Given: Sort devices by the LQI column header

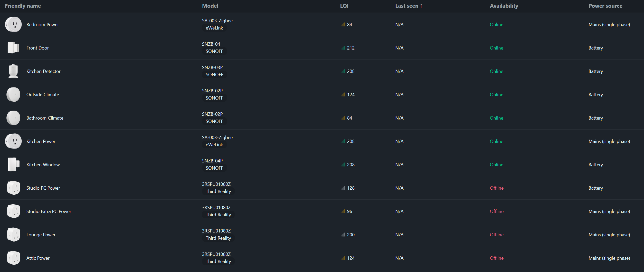Looking at the screenshot, I should (x=344, y=6).
